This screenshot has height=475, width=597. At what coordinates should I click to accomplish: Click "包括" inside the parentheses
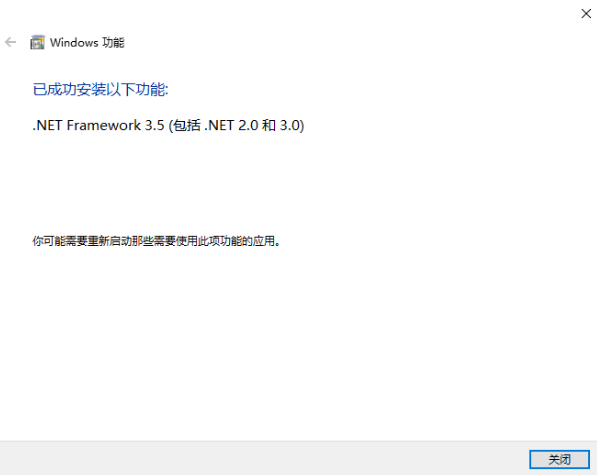(187, 125)
